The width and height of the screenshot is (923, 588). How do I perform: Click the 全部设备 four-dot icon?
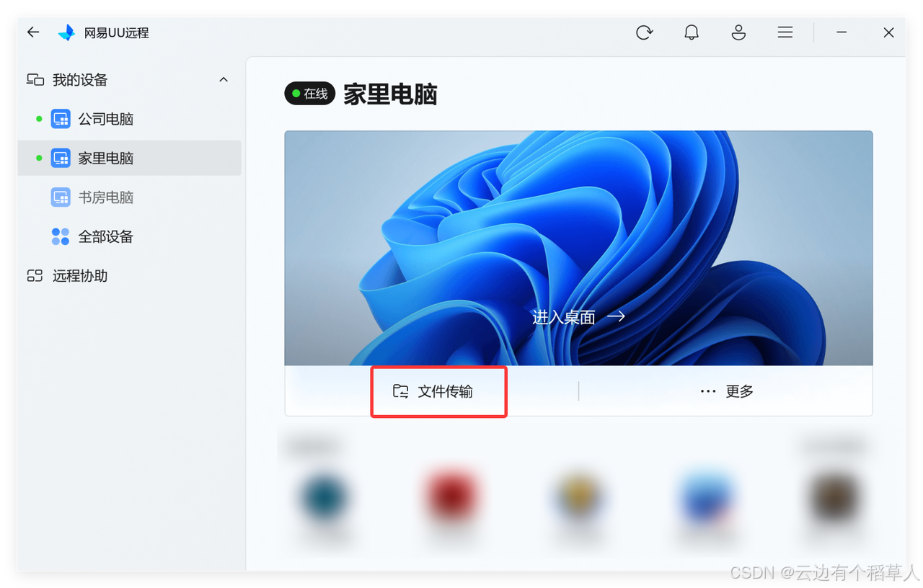point(61,236)
